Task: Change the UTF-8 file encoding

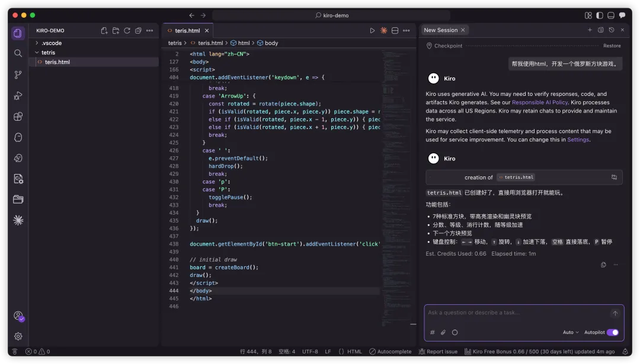Action: coord(310,352)
